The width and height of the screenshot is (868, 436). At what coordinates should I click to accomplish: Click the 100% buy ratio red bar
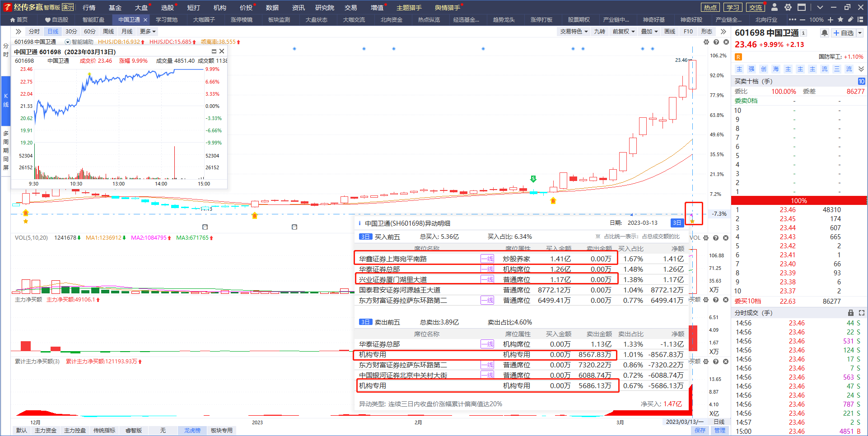click(799, 201)
